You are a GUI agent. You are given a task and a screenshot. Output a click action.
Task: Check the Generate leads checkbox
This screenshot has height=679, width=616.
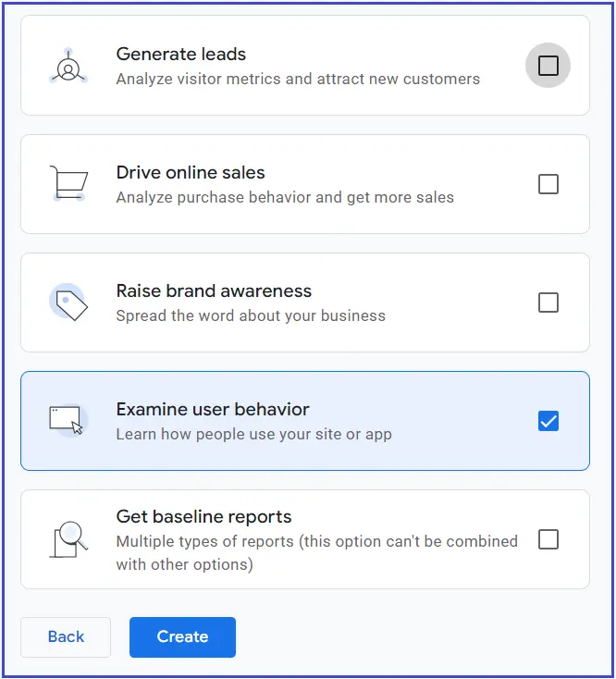(x=548, y=66)
